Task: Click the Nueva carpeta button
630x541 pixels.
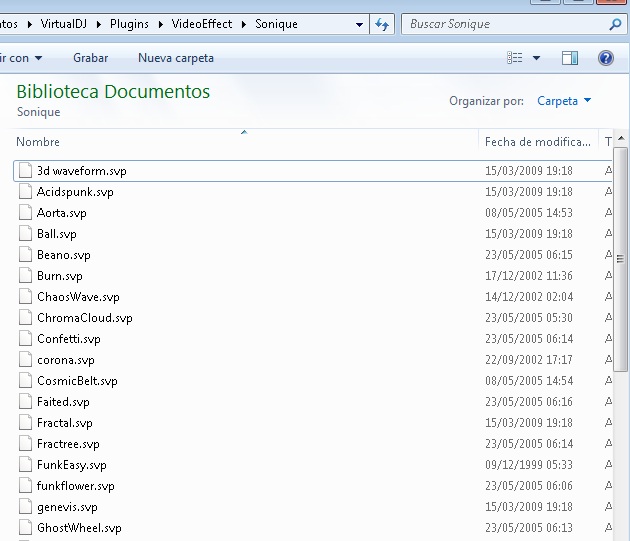Action: [176, 58]
